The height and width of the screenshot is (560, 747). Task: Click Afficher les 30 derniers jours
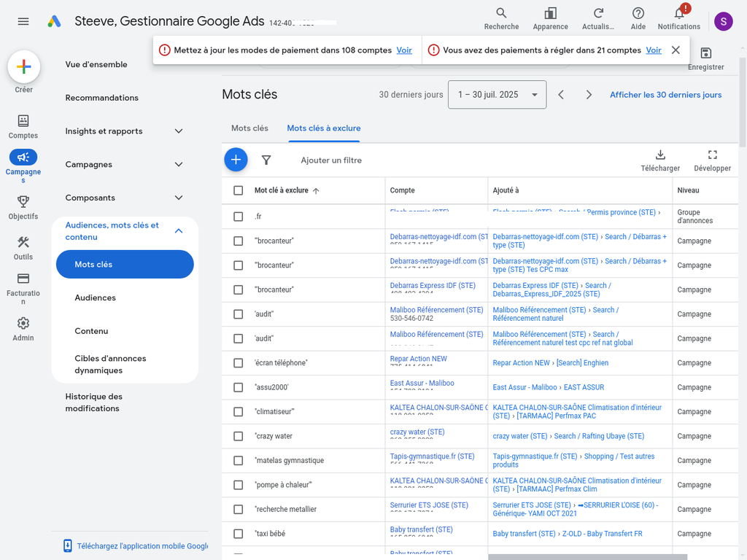[x=665, y=95]
